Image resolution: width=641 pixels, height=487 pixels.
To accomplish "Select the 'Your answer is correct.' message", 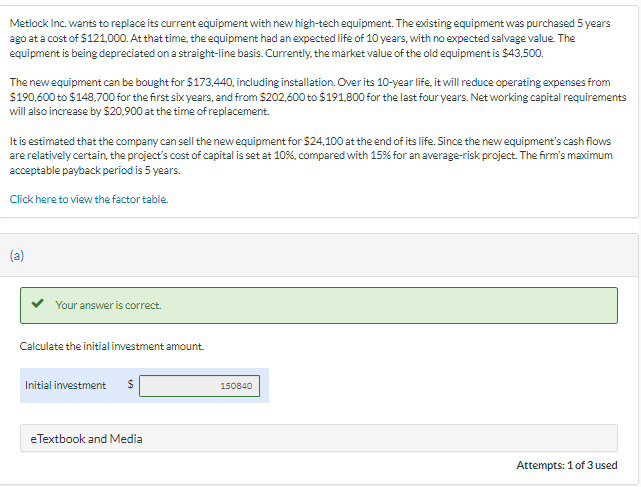I will pyautogui.click(x=108, y=305).
